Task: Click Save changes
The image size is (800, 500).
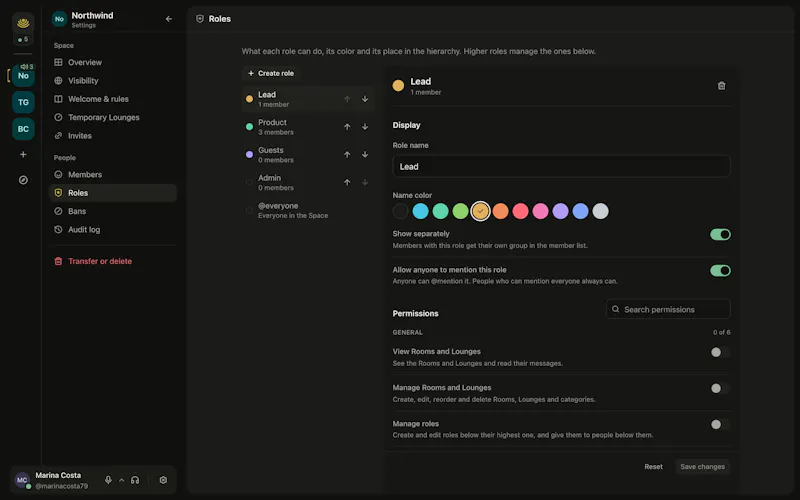Action: point(702,467)
